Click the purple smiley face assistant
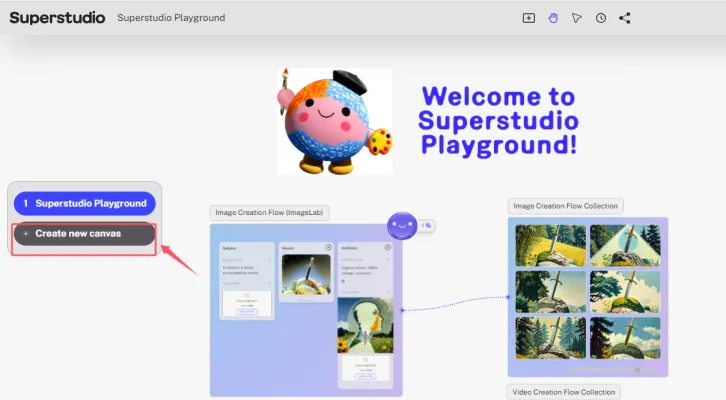726x400 pixels. pos(403,226)
